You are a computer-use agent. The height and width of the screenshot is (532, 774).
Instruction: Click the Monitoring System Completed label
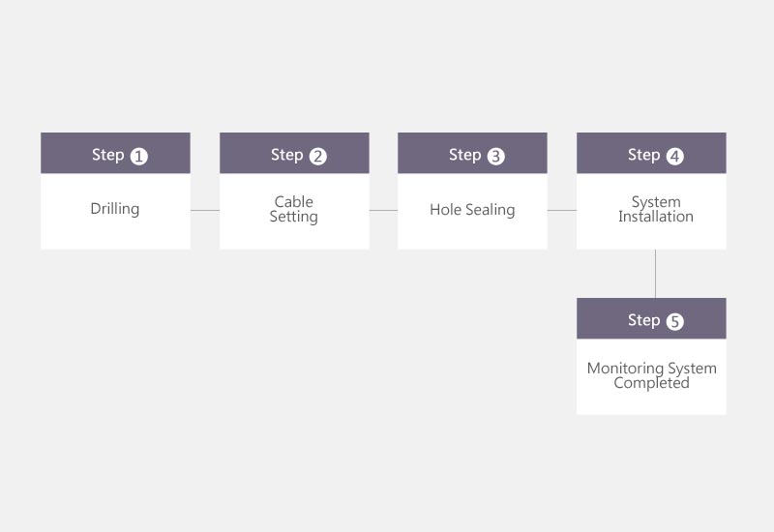point(651,375)
